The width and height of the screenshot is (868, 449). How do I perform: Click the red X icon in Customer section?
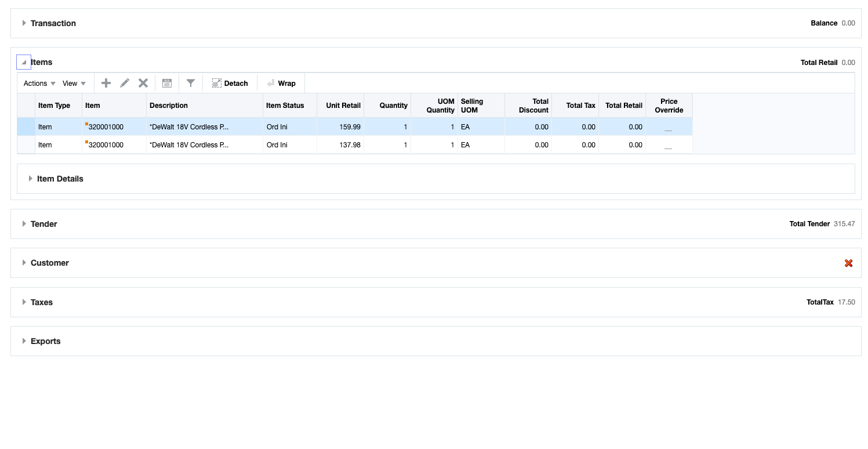tap(848, 263)
